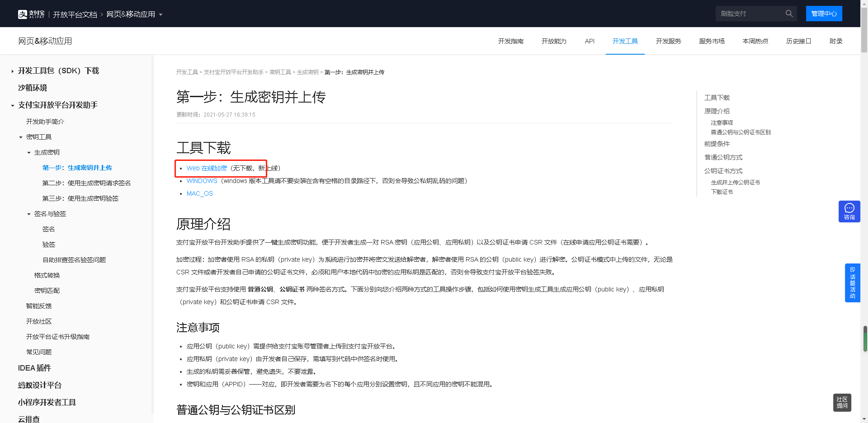Click the search magnifier icon
868x423 pixels.
click(x=789, y=14)
